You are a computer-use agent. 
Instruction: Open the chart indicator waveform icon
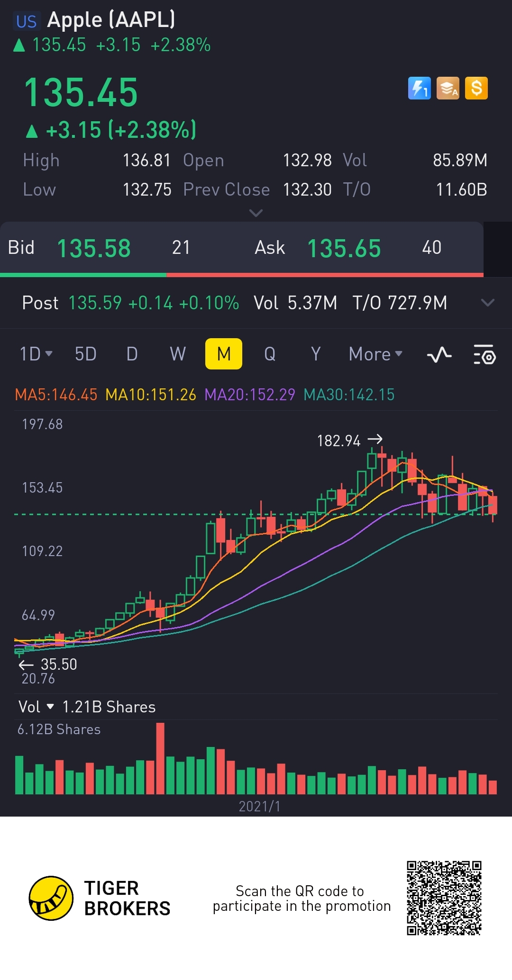pyautogui.click(x=439, y=354)
